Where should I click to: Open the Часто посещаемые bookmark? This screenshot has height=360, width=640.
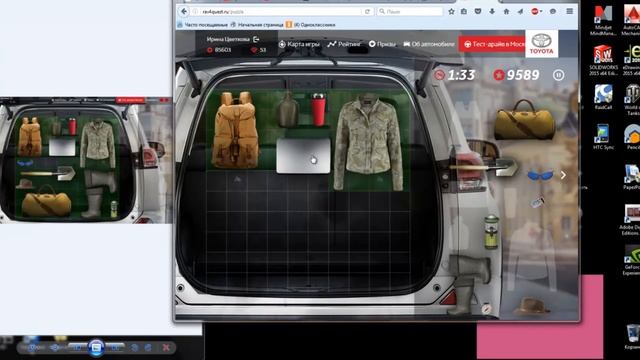pos(203,25)
